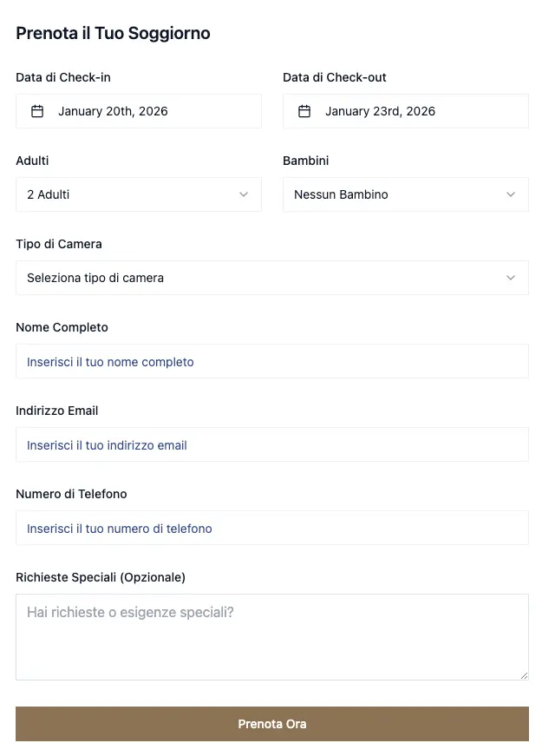The height and width of the screenshot is (756, 542).
Task: Click the Richieste Speciali text area
Action: (272, 636)
